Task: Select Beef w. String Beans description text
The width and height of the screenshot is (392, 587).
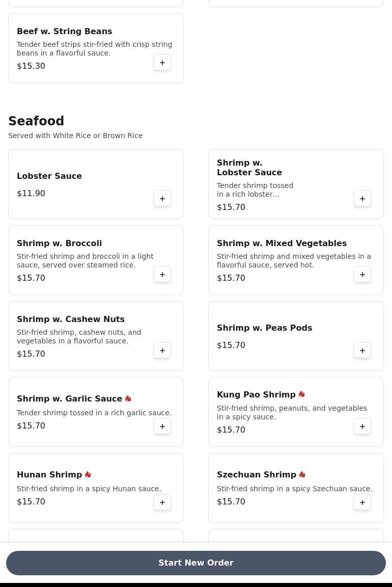Action: click(94, 49)
